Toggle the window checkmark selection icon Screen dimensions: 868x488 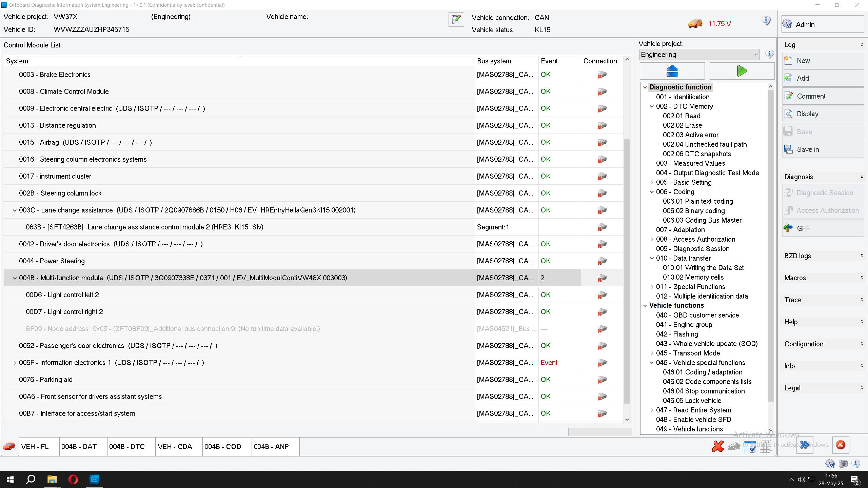(x=750, y=447)
